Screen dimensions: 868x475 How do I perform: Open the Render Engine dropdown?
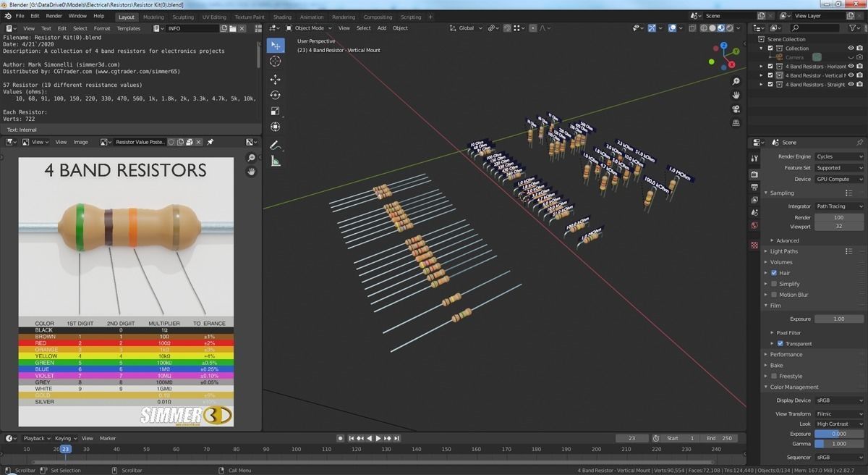coord(839,156)
